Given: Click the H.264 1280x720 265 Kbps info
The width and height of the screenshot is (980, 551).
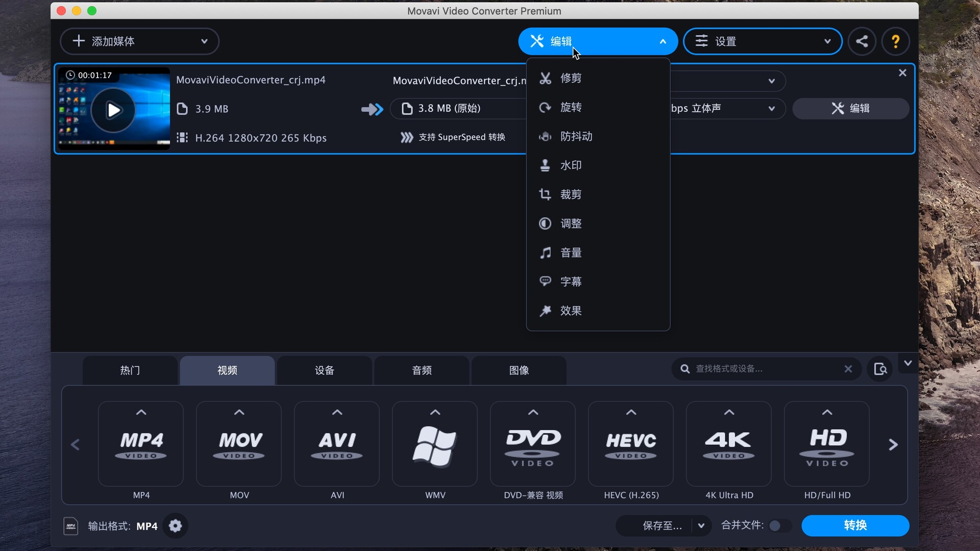Looking at the screenshot, I should pos(260,138).
